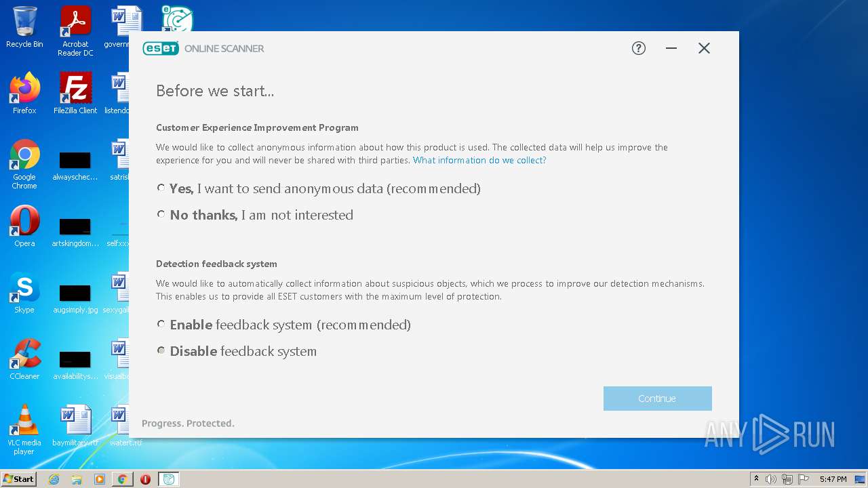Click 'Progress. Protected.' footer text

pos(188,424)
